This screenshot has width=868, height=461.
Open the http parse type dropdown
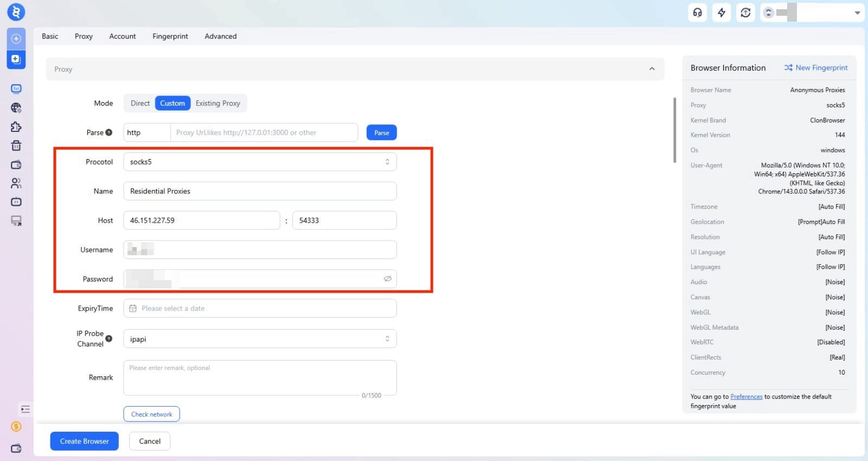click(x=147, y=132)
